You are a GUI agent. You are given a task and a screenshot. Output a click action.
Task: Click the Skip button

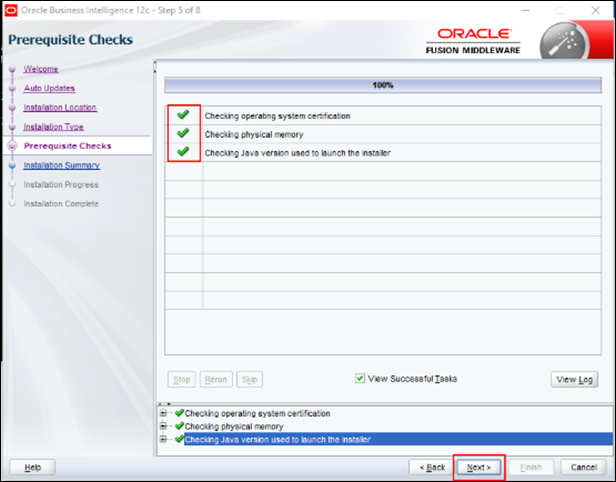pos(249,379)
